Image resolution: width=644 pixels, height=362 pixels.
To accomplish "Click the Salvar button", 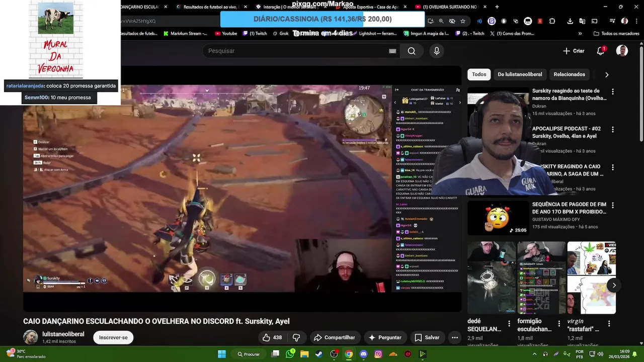I will point(427,337).
